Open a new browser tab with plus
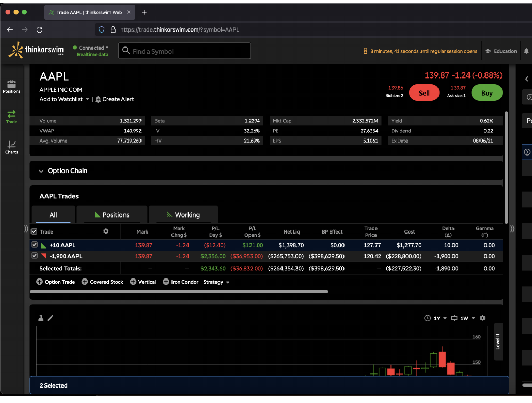Image resolution: width=532 pixels, height=403 pixels. tap(144, 12)
